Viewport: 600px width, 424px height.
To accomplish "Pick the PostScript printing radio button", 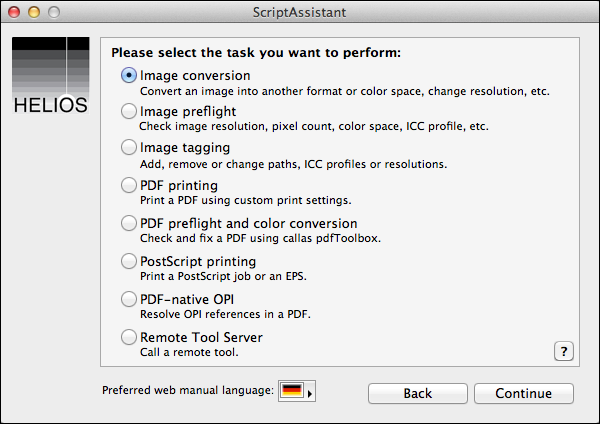I will tap(129, 261).
